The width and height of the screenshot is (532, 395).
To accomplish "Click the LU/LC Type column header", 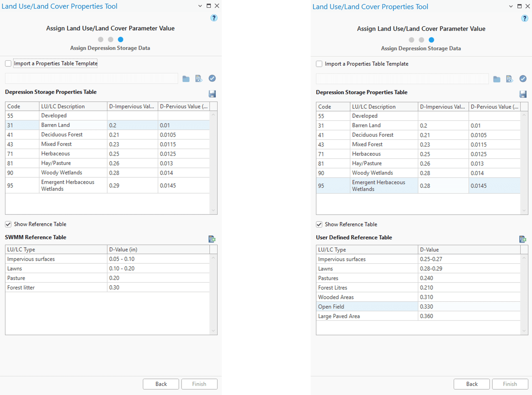I will (55, 249).
